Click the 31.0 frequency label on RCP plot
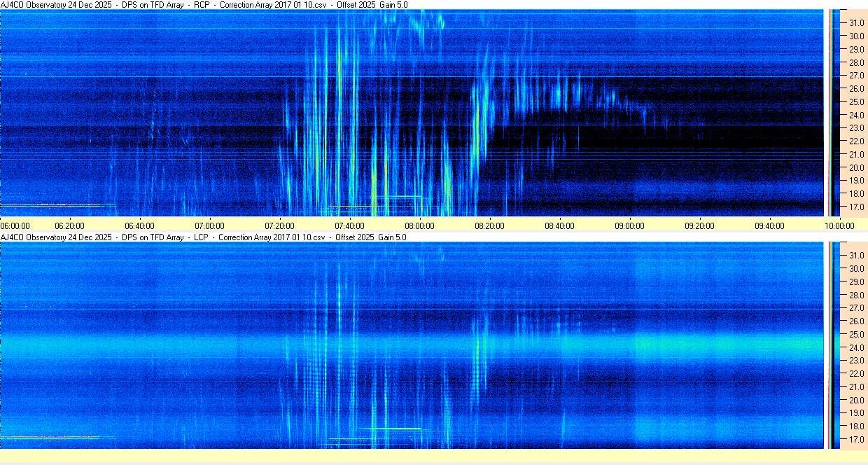Viewport: 868px width, 465px height. [857, 23]
